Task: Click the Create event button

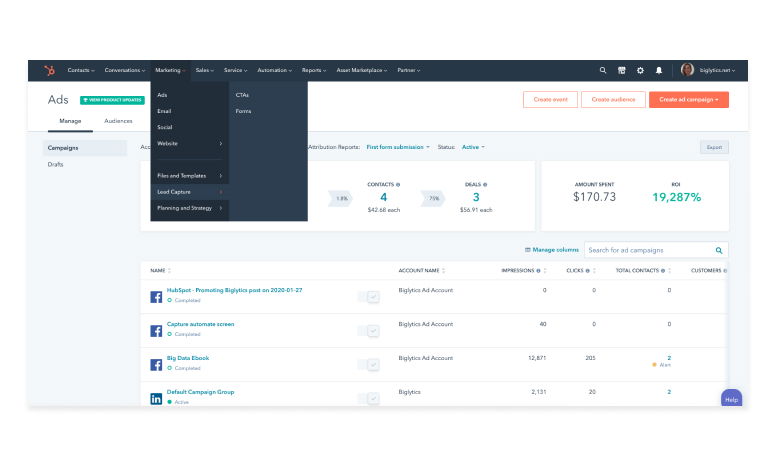Action: pyautogui.click(x=550, y=99)
